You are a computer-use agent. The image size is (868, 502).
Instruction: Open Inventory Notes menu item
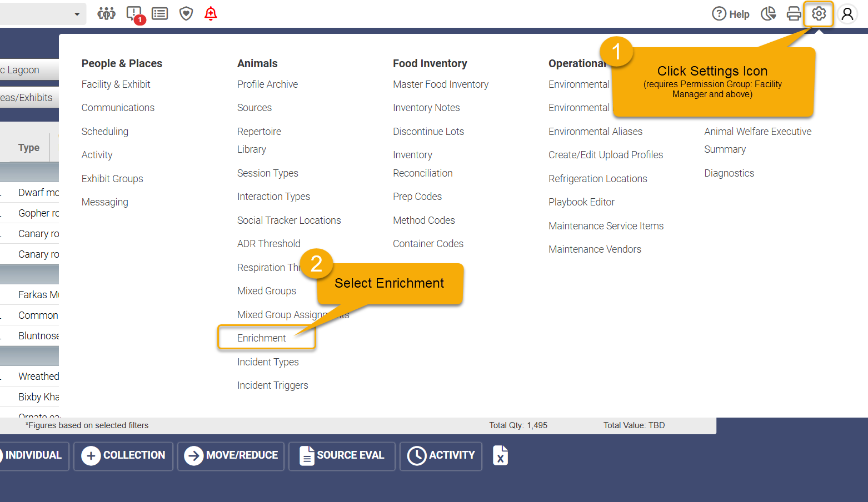tap(426, 108)
